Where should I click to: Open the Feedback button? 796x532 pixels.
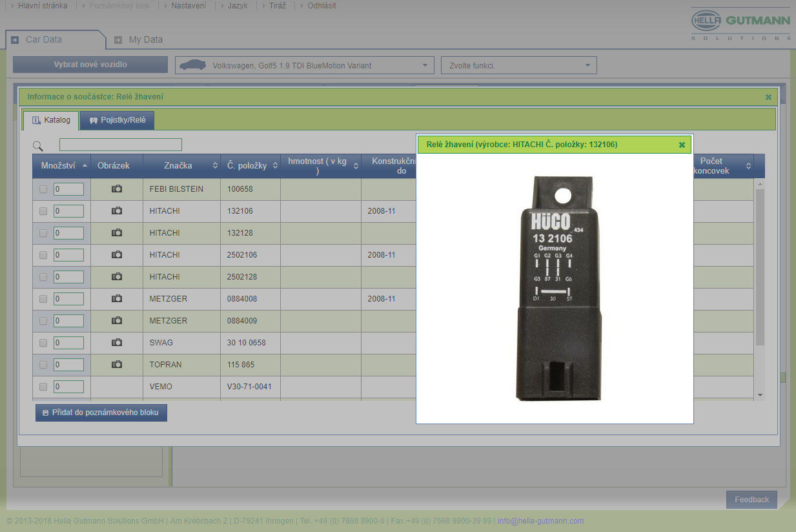(751, 500)
